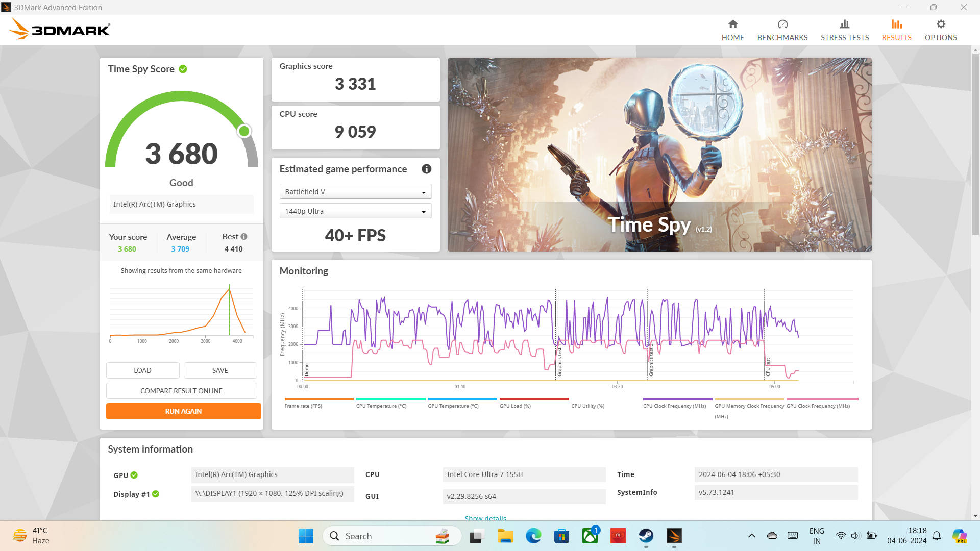980x551 pixels.
Task: Click the info icon next to Best score
Action: [244, 236]
